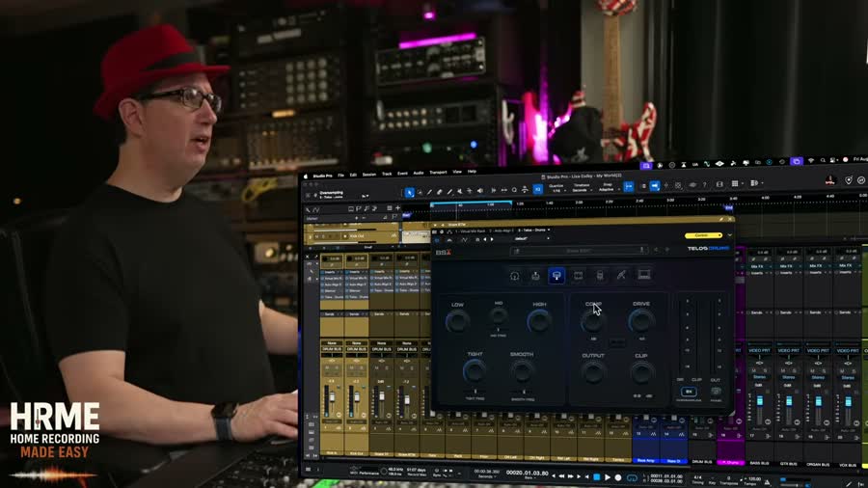Open the default preset dropdown in the plugin header
Image resolution: width=868 pixels, height=488 pixels.
[531, 238]
